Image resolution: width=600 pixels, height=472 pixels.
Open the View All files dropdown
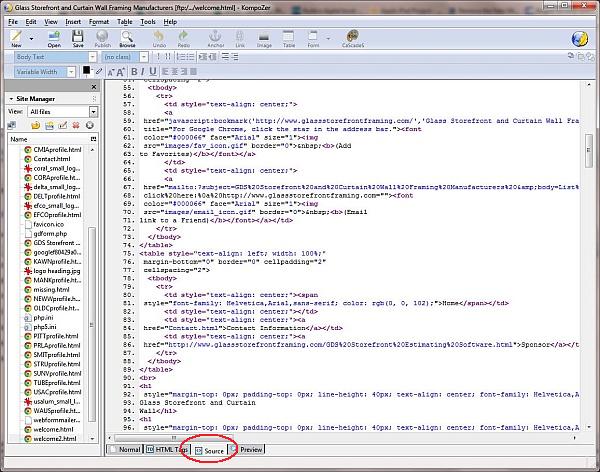pyautogui.click(x=63, y=112)
